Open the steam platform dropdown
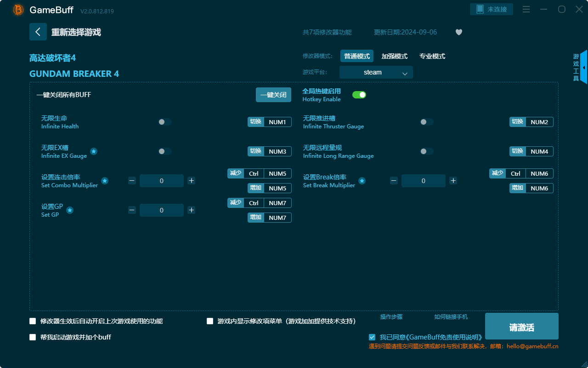Image resolution: width=588 pixels, height=368 pixels. [x=376, y=72]
